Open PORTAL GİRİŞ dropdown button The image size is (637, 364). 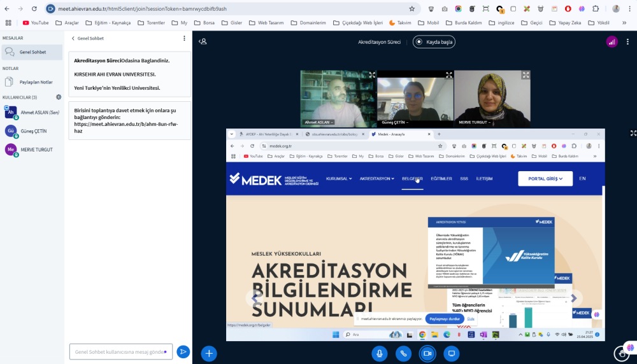click(545, 179)
